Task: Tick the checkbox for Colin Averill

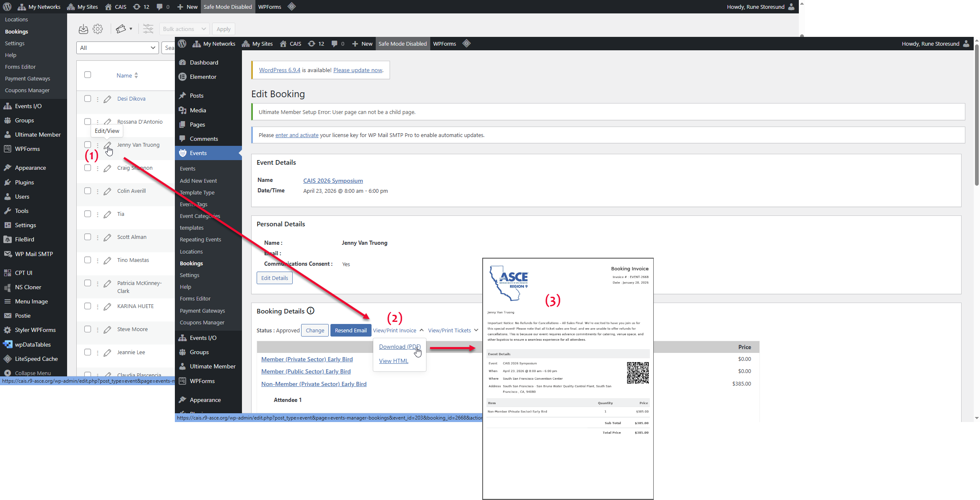Action: [x=88, y=191]
